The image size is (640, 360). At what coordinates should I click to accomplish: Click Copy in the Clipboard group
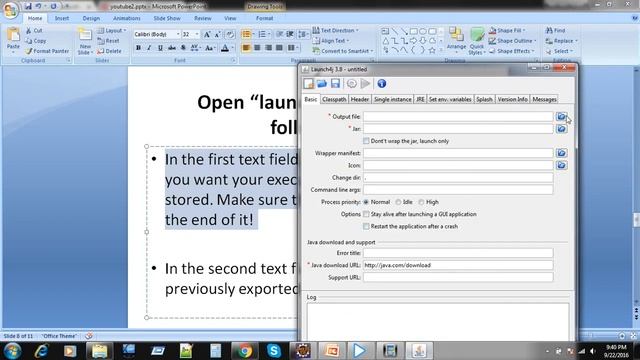point(36,41)
